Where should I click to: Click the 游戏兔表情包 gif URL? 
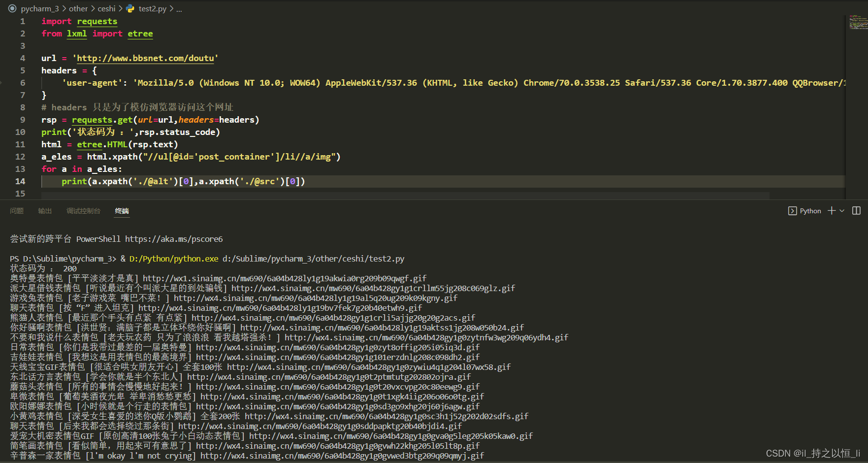(316, 298)
